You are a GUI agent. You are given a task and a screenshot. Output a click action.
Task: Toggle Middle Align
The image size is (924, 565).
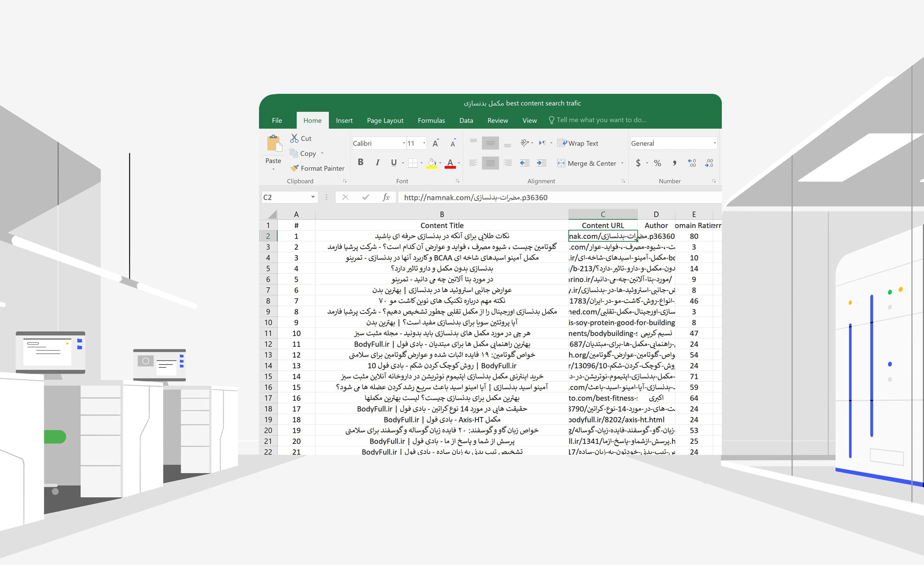pos(490,143)
